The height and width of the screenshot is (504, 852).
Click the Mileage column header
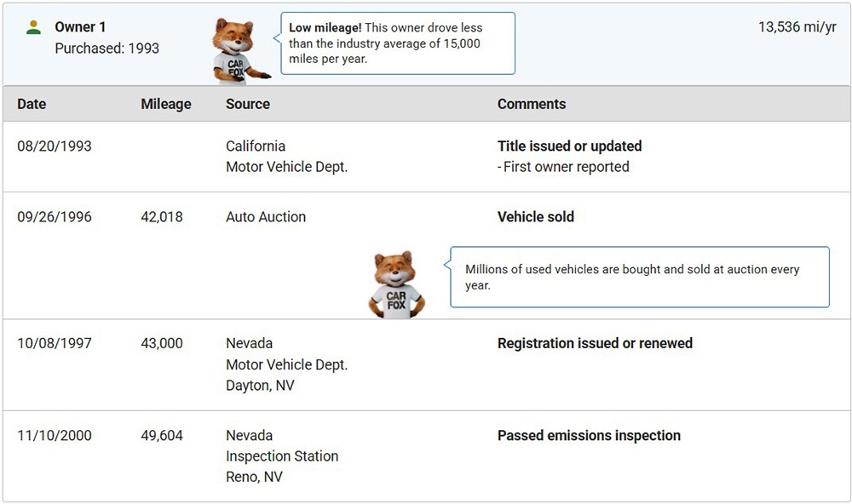tap(166, 104)
